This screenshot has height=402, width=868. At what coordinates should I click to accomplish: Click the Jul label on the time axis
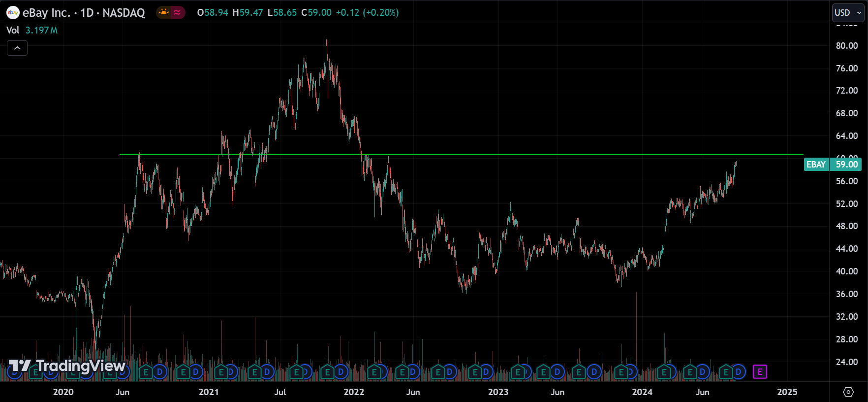[x=280, y=392]
